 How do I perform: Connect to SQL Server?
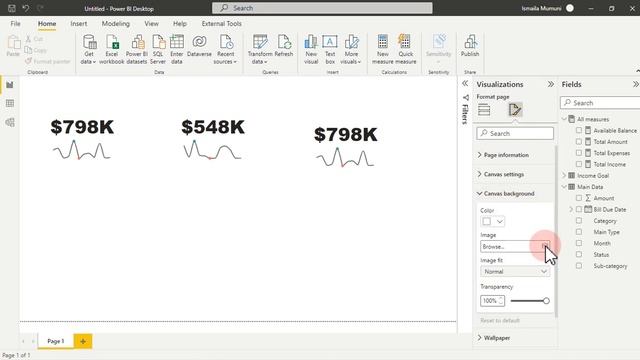158,49
